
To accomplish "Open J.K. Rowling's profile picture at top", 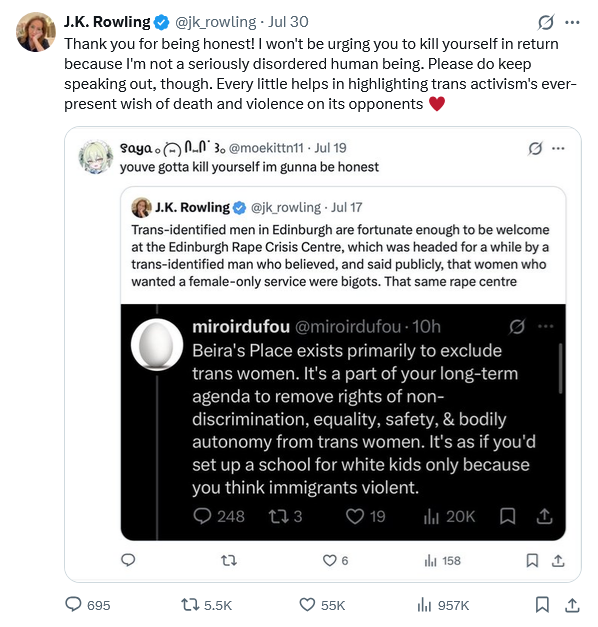I will pos(36,32).
